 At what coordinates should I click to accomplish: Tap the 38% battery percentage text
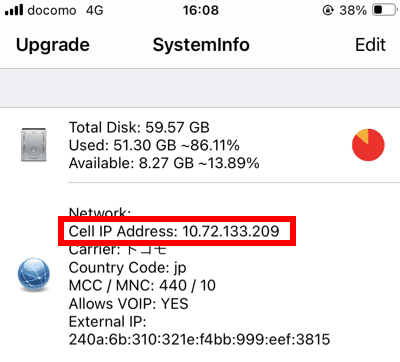353,10
